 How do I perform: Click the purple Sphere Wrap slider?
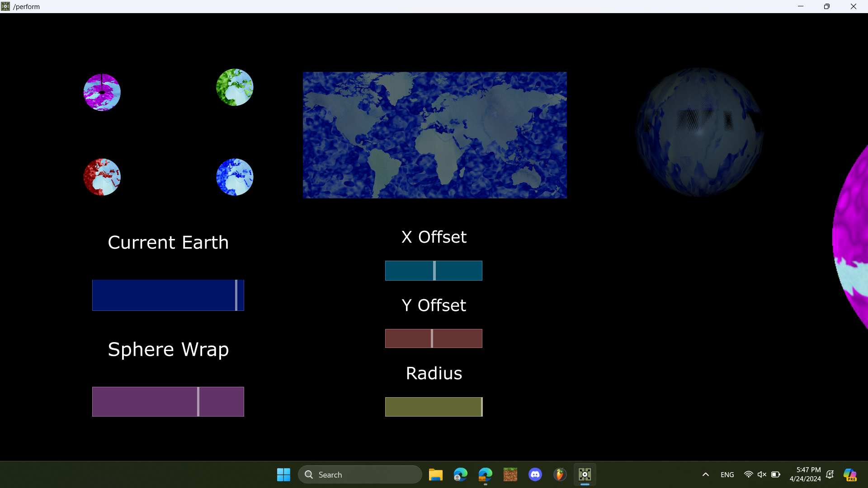[168, 402]
